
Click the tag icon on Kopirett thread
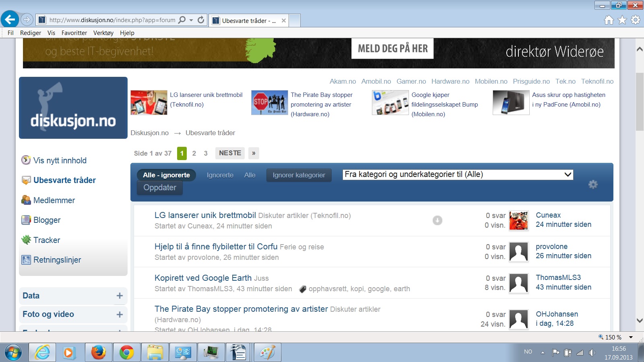pyautogui.click(x=303, y=289)
